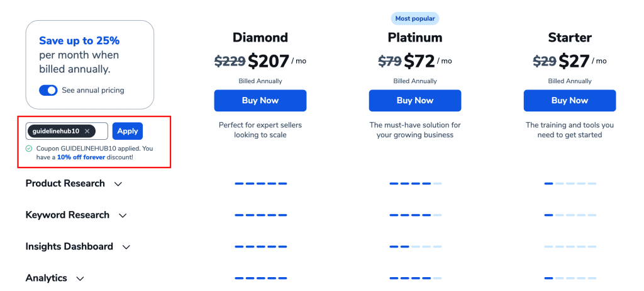This screenshot has width=644, height=291.
Task: Remove the guidelinehub10 coupon with the X
Action: [x=87, y=131]
